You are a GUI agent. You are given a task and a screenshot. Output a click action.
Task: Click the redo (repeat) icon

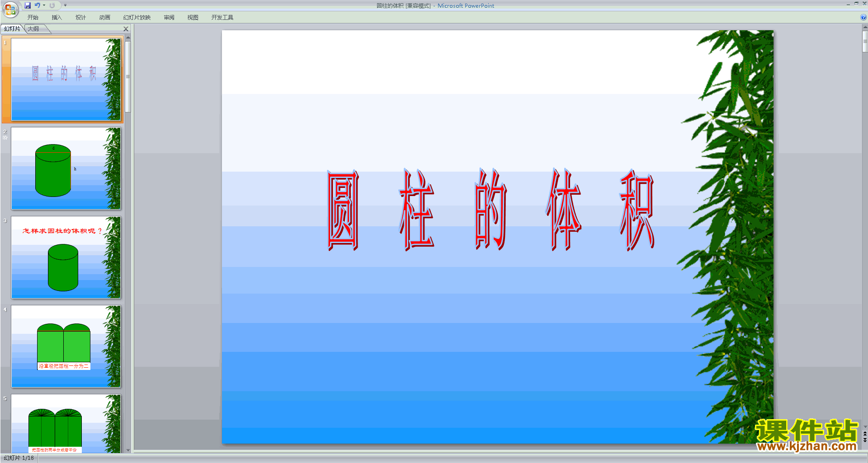(52, 5)
